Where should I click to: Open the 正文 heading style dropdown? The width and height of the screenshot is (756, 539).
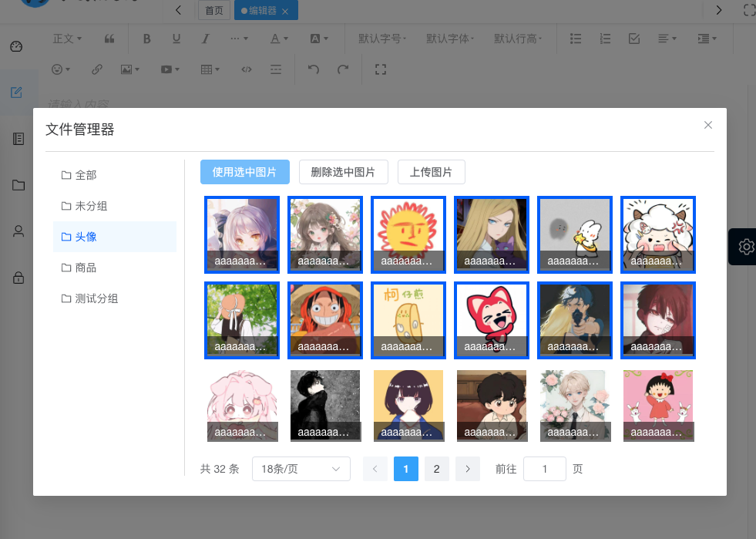tap(67, 39)
